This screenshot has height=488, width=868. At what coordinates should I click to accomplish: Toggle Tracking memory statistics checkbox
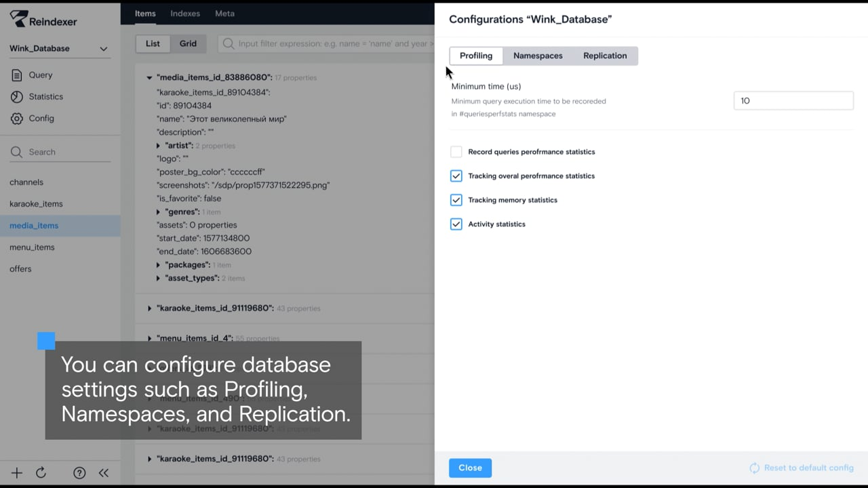[456, 200]
